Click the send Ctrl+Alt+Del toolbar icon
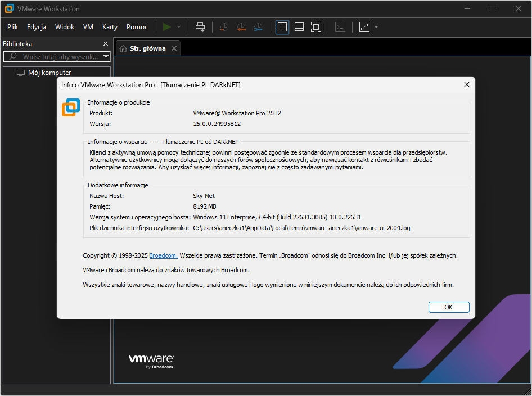The height and width of the screenshot is (396, 532). coord(200,27)
